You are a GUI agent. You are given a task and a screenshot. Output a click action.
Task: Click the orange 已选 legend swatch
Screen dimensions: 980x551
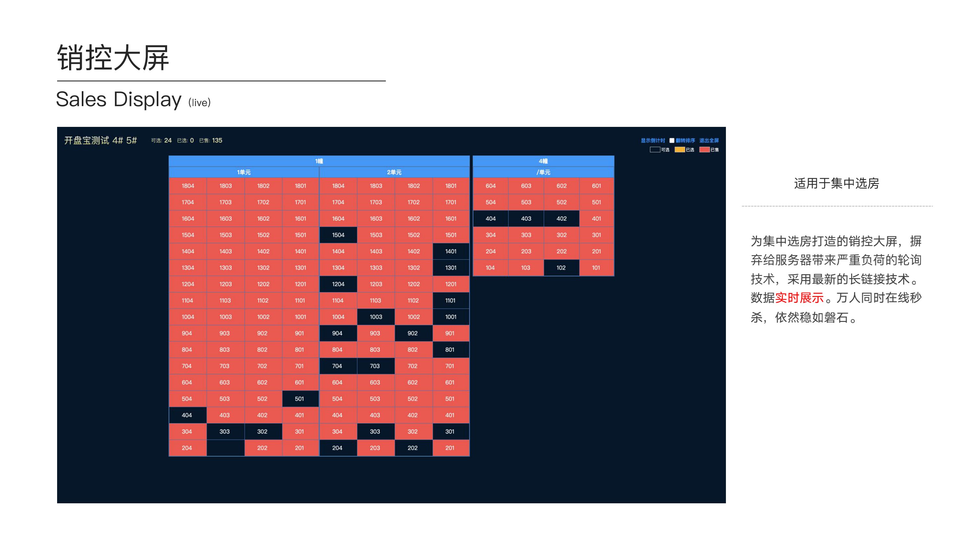pyautogui.click(x=680, y=150)
